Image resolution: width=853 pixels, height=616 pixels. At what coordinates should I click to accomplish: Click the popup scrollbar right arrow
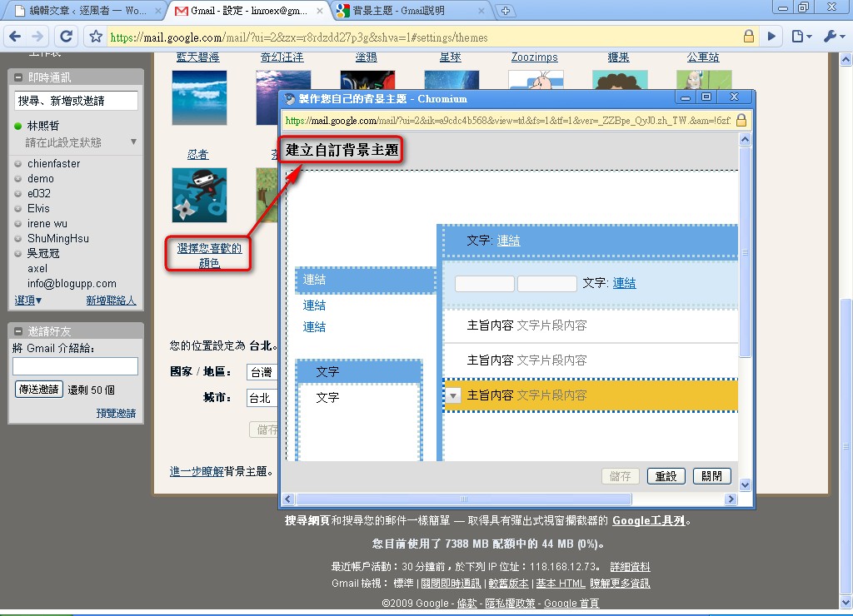731,499
